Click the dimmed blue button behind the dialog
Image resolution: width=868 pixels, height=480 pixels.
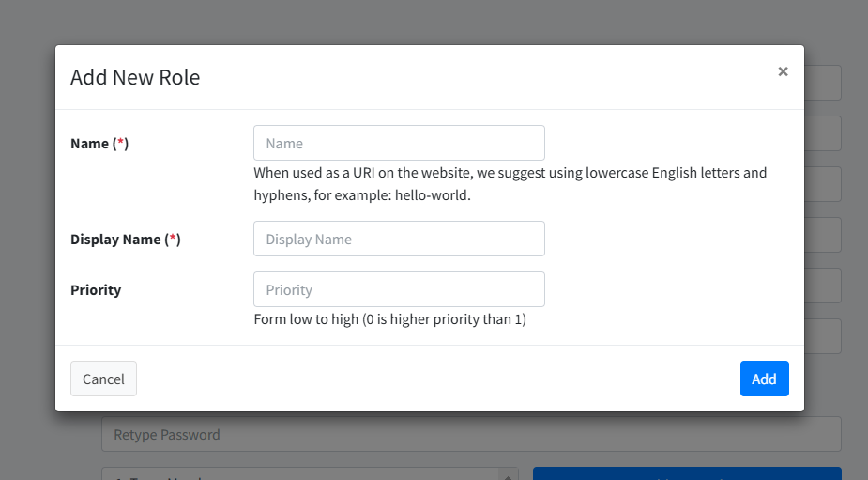coord(687,474)
